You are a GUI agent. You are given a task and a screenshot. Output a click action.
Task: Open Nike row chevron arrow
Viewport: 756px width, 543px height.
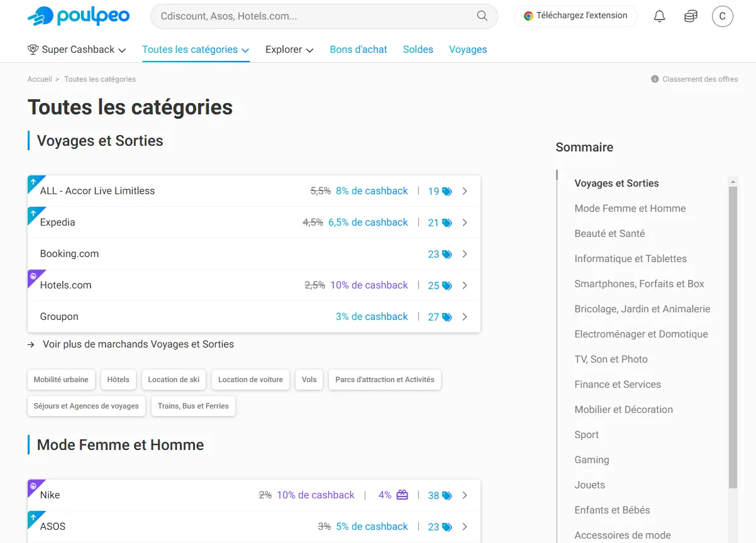tap(465, 495)
